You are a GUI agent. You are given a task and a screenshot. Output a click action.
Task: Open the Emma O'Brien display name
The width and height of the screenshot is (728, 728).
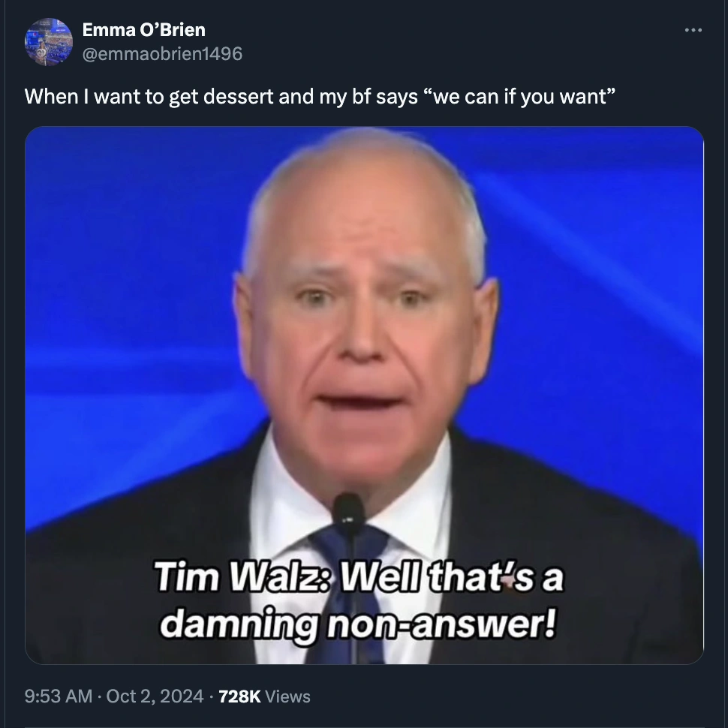[143, 30]
